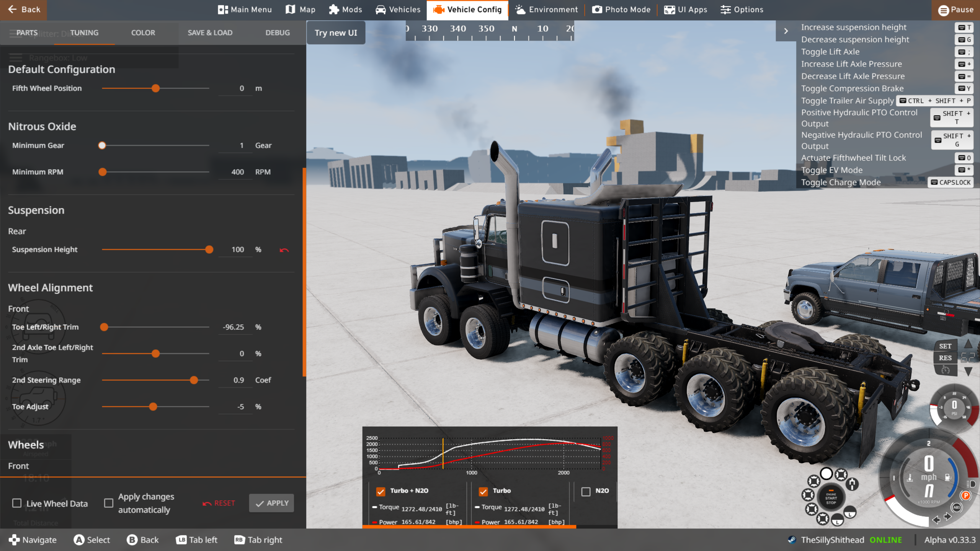
Task: Open the Mods menu
Action: [345, 10]
